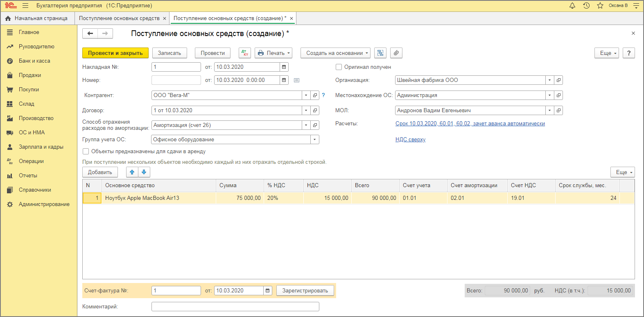Open notifications bell icon
Viewport: 644px width, 317px height.
click(x=572, y=6)
